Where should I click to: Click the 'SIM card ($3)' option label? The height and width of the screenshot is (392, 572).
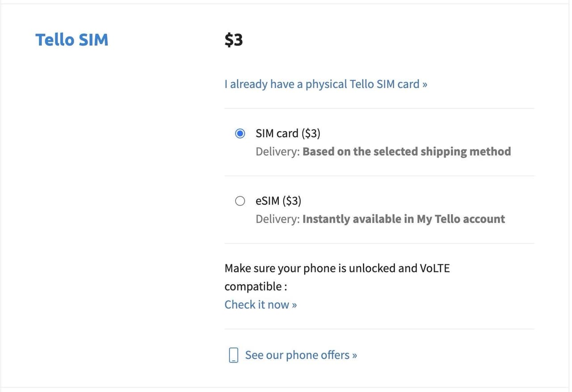point(288,133)
